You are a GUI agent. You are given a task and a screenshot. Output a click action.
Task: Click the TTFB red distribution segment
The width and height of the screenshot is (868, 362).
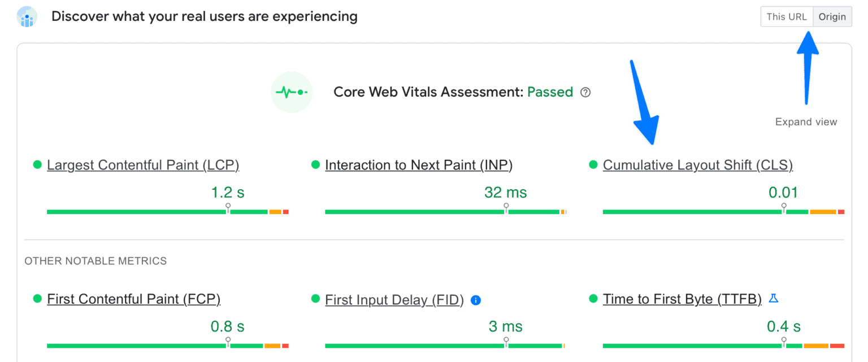pos(837,346)
